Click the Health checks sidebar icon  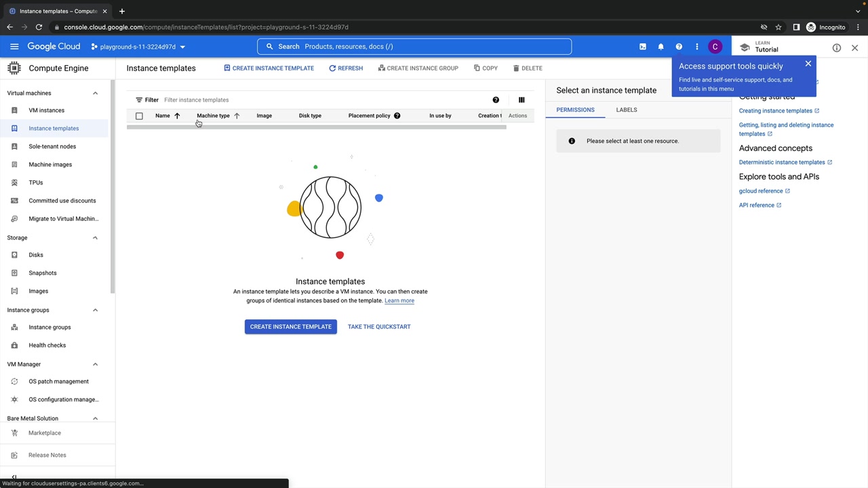pos(14,345)
